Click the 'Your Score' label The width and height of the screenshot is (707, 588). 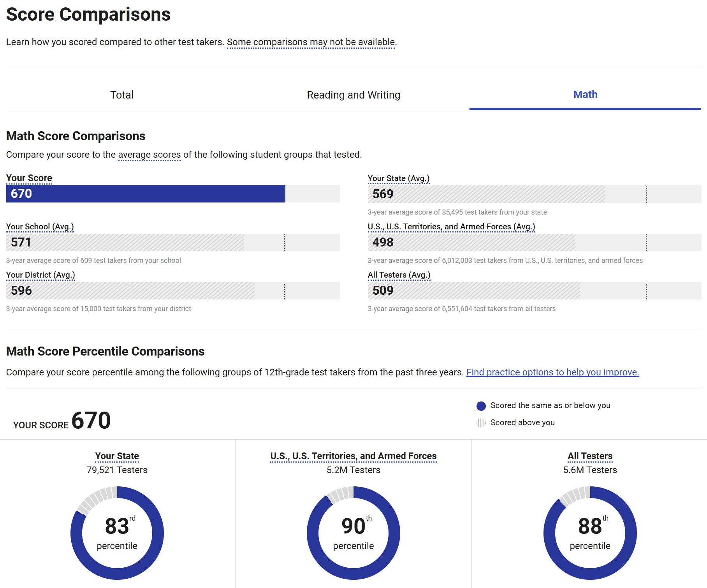coord(29,178)
